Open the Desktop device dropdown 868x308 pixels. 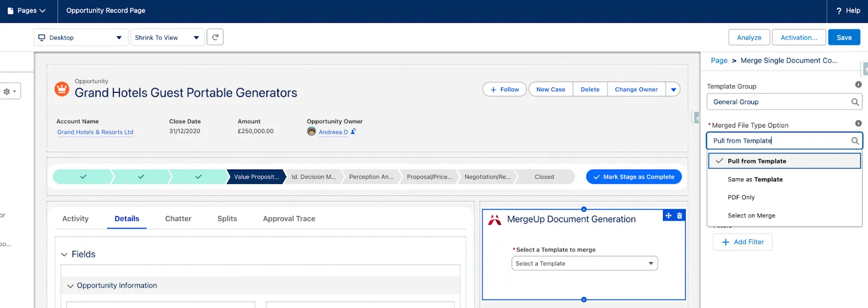80,37
